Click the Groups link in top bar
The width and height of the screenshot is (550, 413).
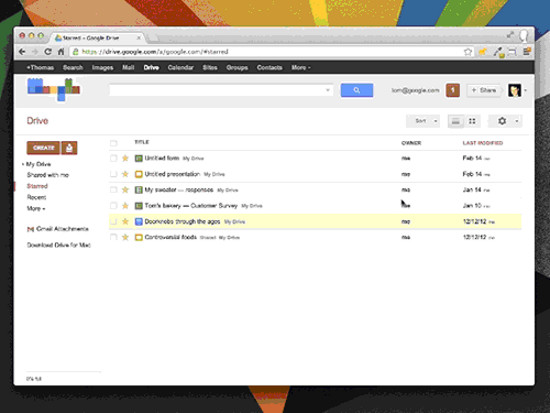point(237,67)
